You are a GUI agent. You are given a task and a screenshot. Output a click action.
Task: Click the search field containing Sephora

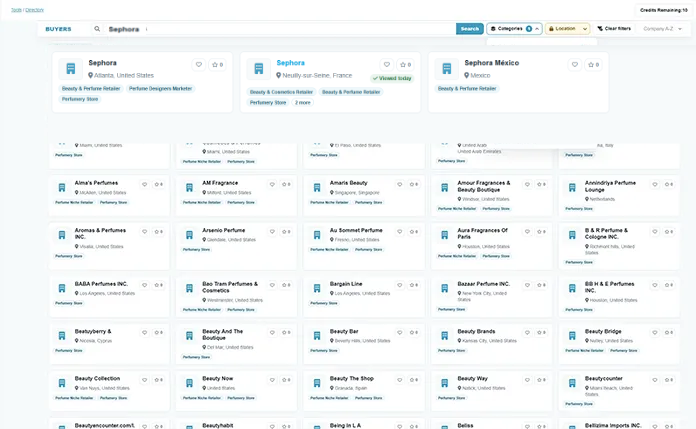tap(280, 29)
